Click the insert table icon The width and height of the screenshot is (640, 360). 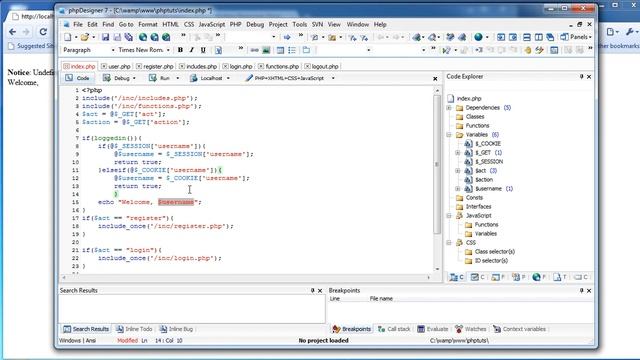point(280,50)
